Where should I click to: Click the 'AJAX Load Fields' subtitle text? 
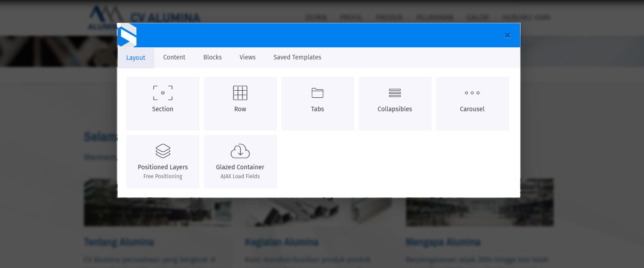click(x=240, y=176)
